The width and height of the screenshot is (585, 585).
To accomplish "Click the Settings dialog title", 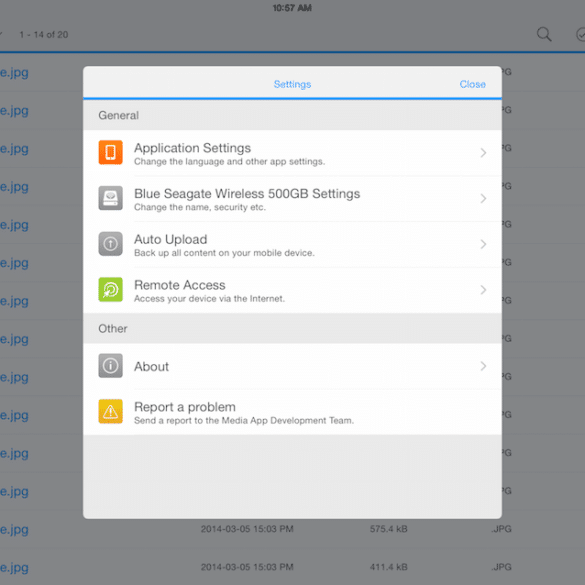I will coord(292,84).
